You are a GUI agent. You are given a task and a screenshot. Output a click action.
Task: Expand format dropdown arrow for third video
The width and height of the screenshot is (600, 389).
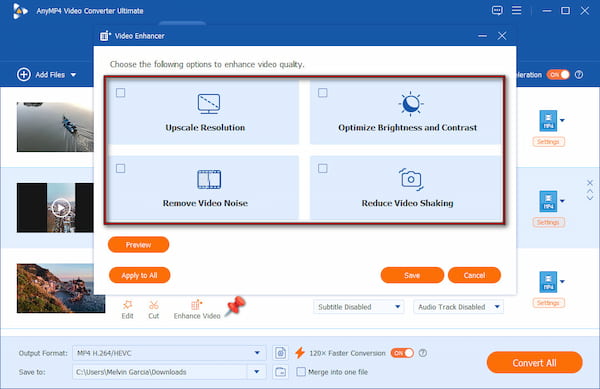562,282
